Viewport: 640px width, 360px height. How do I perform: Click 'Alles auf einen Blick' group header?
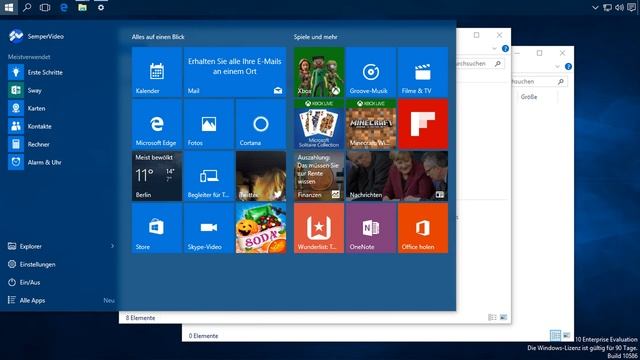[158, 37]
